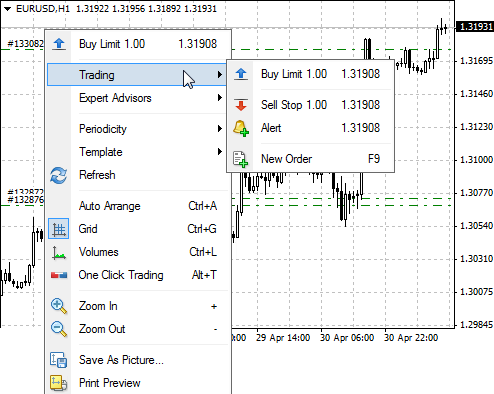Click price scale value 1.31695
Image resolution: width=494 pixels, height=394 pixels.
click(476, 61)
